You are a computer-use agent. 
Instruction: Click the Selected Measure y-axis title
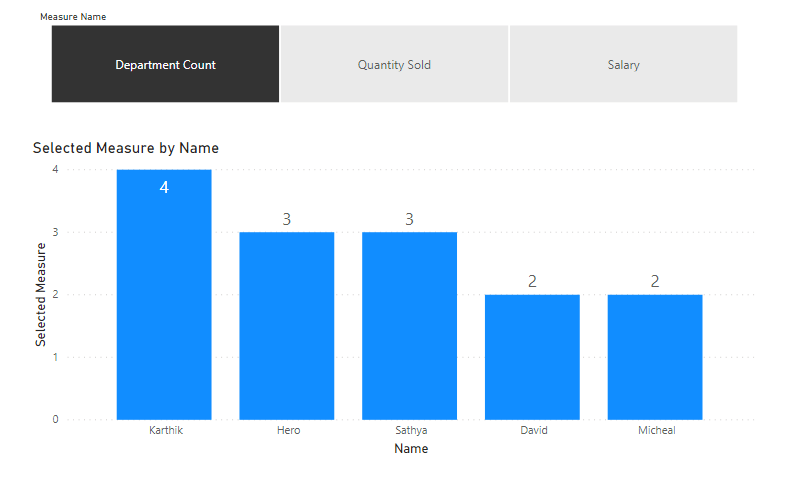pos(41,294)
